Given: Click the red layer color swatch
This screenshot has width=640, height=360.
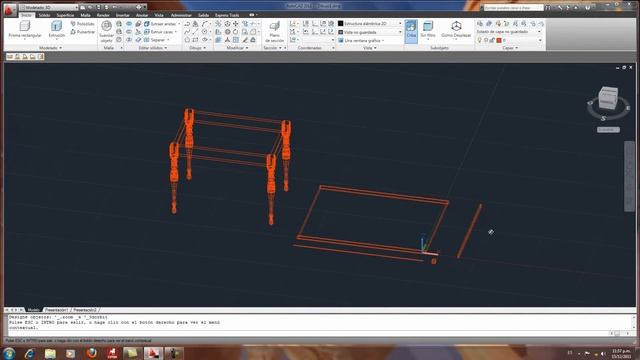Looking at the screenshot, I should 498,40.
